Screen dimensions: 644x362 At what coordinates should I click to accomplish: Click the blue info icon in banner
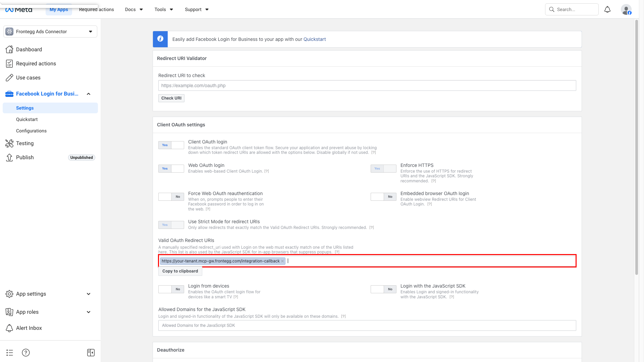(160, 39)
